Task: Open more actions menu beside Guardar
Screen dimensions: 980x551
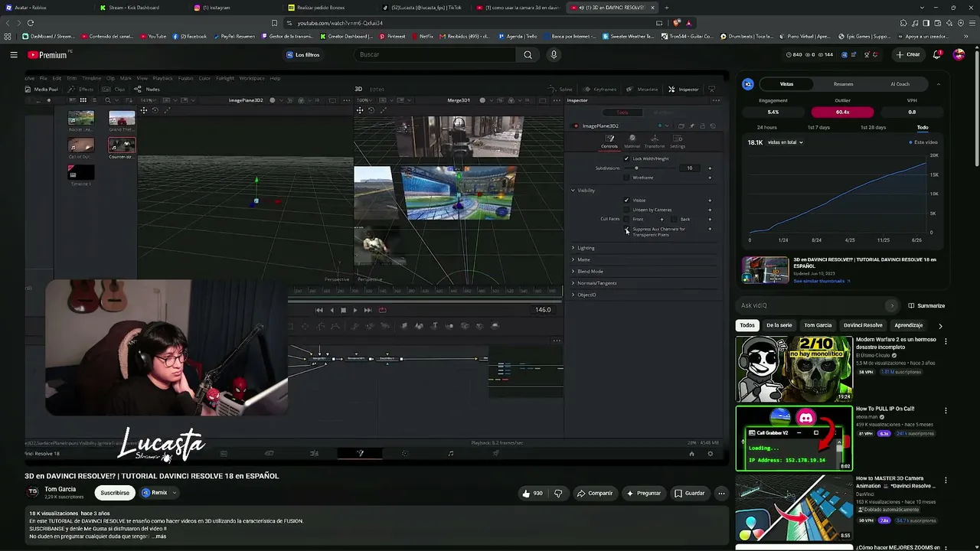Action: click(721, 493)
